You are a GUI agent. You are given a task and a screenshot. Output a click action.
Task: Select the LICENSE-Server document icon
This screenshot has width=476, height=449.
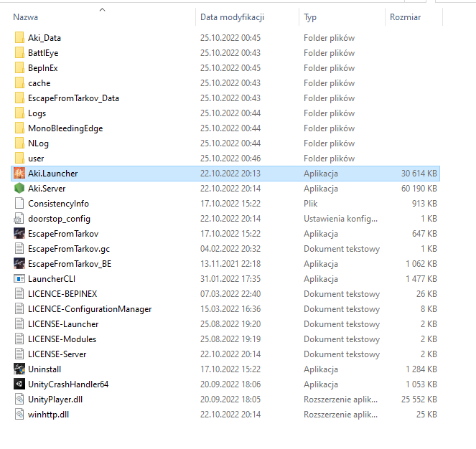(x=19, y=354)
